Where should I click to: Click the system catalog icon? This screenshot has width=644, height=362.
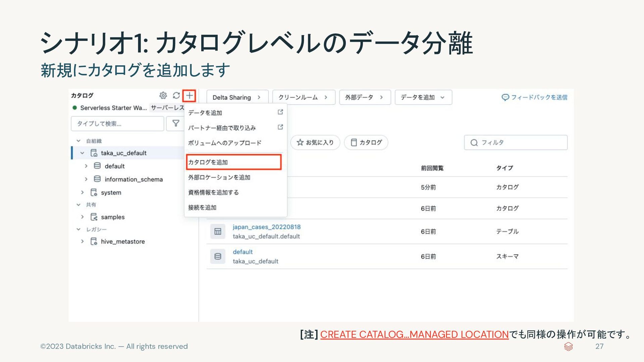[94, 192]
